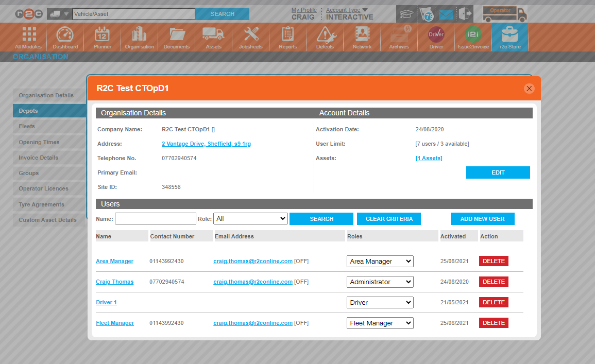Screen dimensions: 595x364
Task: Select Fleets in the left sidebar
Action: coord(49,126)
